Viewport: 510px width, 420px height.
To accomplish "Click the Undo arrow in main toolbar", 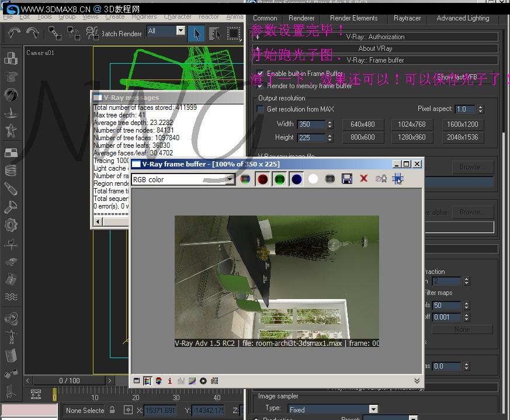I will [x=13, y=33].
